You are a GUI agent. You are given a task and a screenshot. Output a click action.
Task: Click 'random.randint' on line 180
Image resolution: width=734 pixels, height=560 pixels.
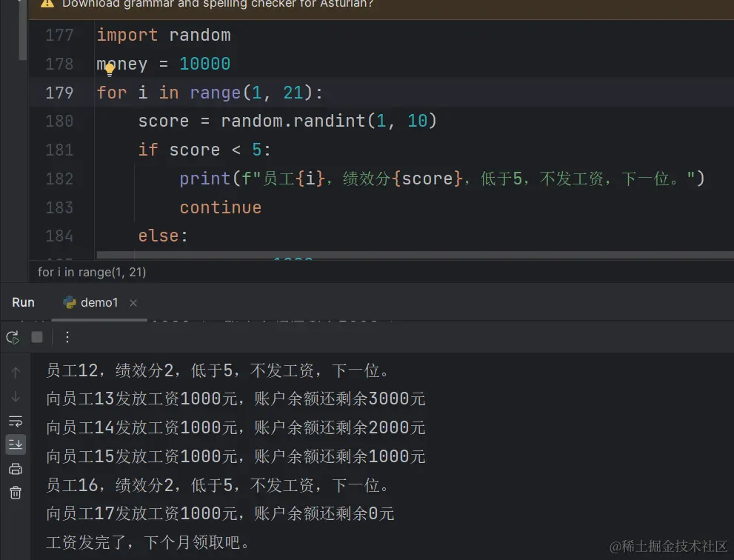(x=293, y=121)
